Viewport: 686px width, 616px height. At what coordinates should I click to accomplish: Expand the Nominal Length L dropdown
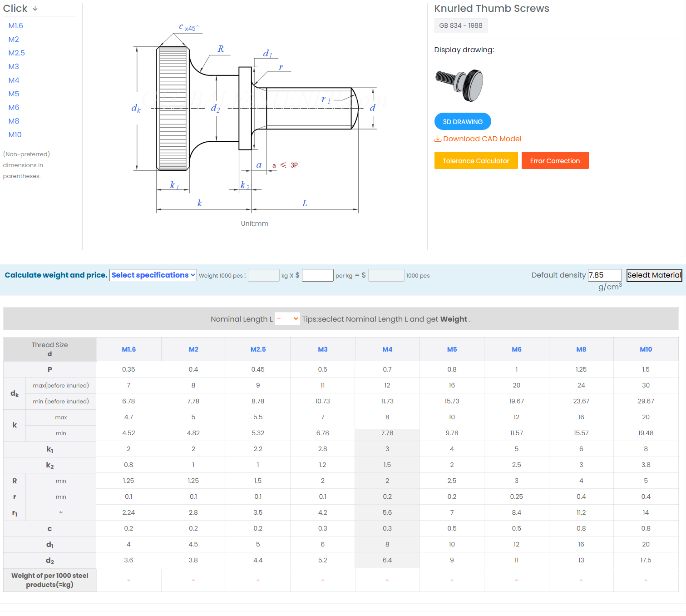tap(287, 319)
